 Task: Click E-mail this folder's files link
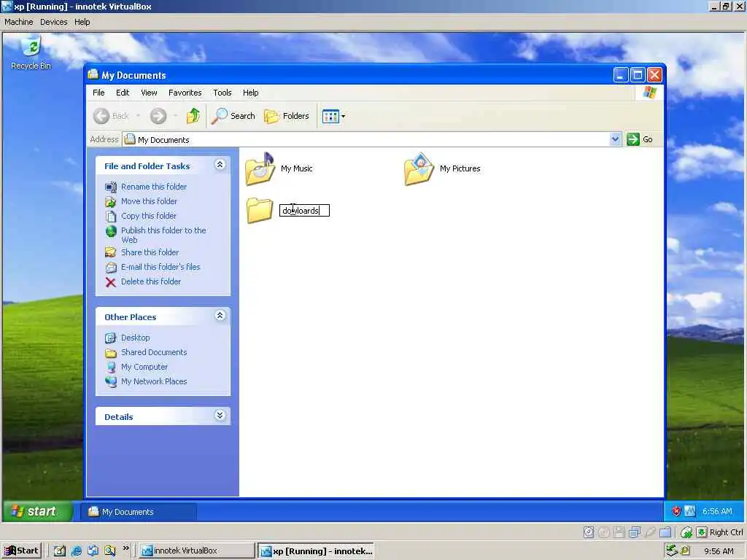pos(160,267)
